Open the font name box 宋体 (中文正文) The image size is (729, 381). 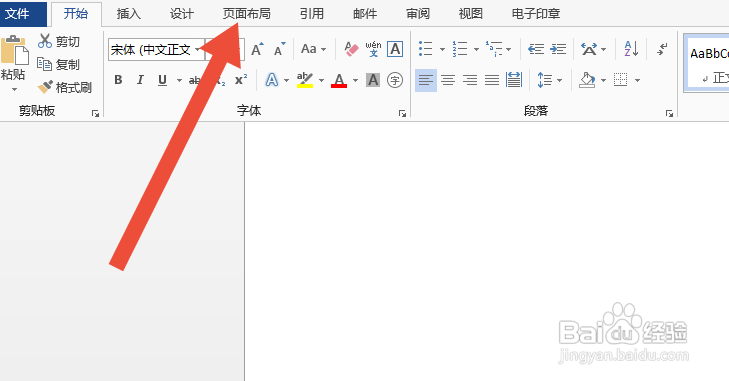tap(156, 49)
